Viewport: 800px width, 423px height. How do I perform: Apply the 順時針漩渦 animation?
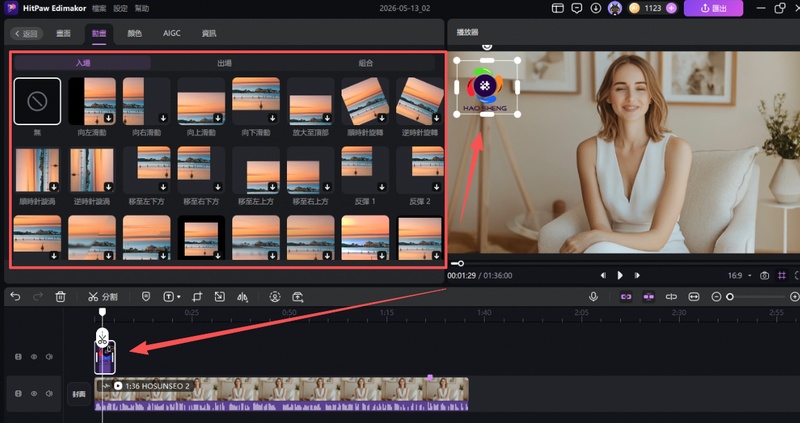point(37,170)
